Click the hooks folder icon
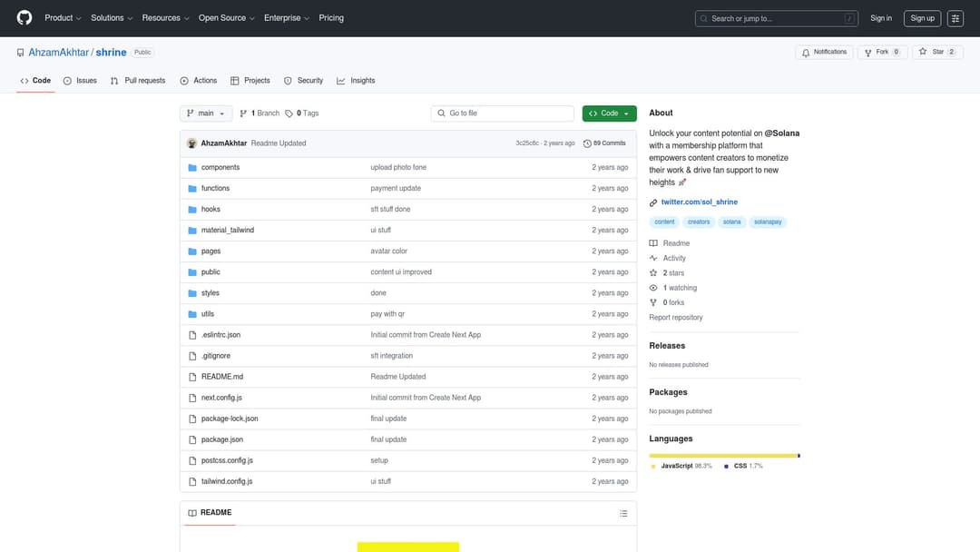The image size is (980, 552). tap(192, 210)
